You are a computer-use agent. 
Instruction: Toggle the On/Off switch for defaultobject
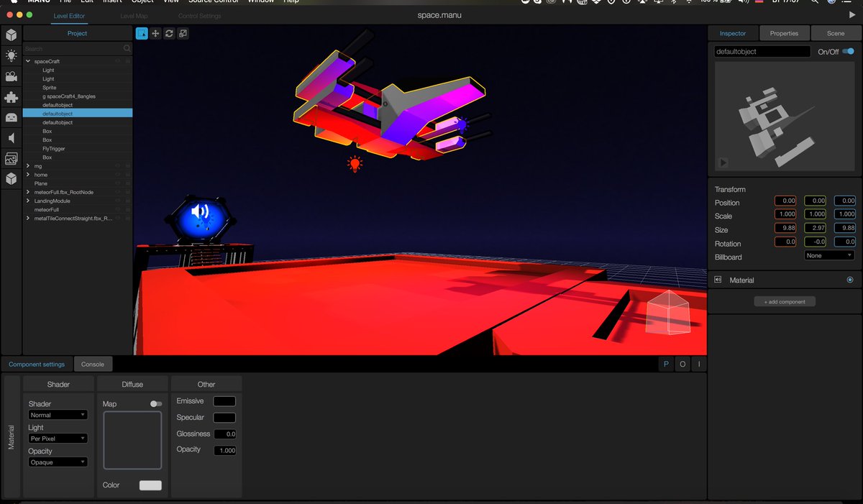click(x=849, y=52)
